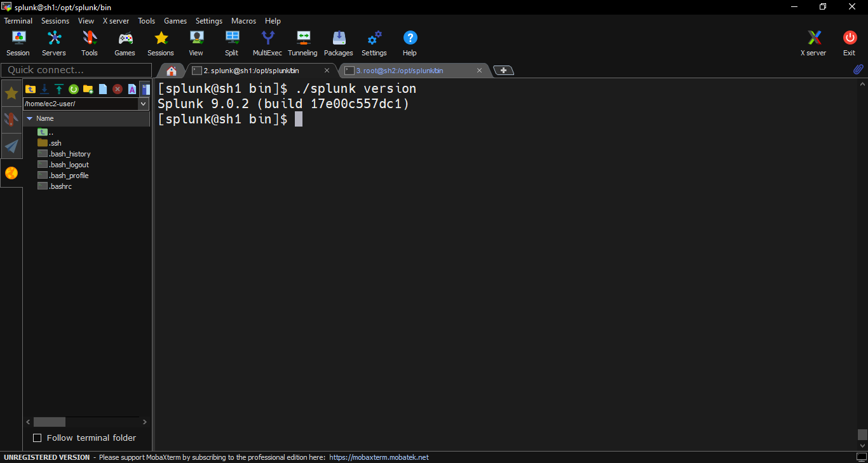868x463 pixels.
Task: Follow the mobaxterm.mobatek.net link
Action: 378,457
